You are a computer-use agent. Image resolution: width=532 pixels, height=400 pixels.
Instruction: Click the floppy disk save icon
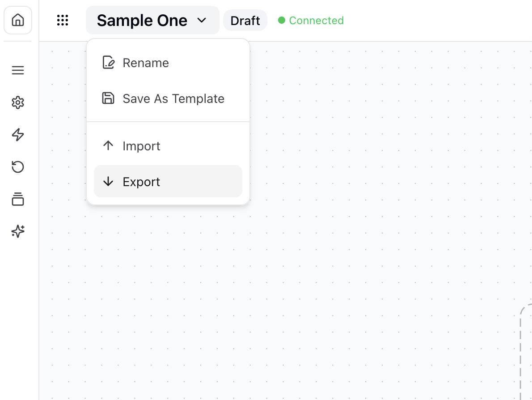(108, 98)
